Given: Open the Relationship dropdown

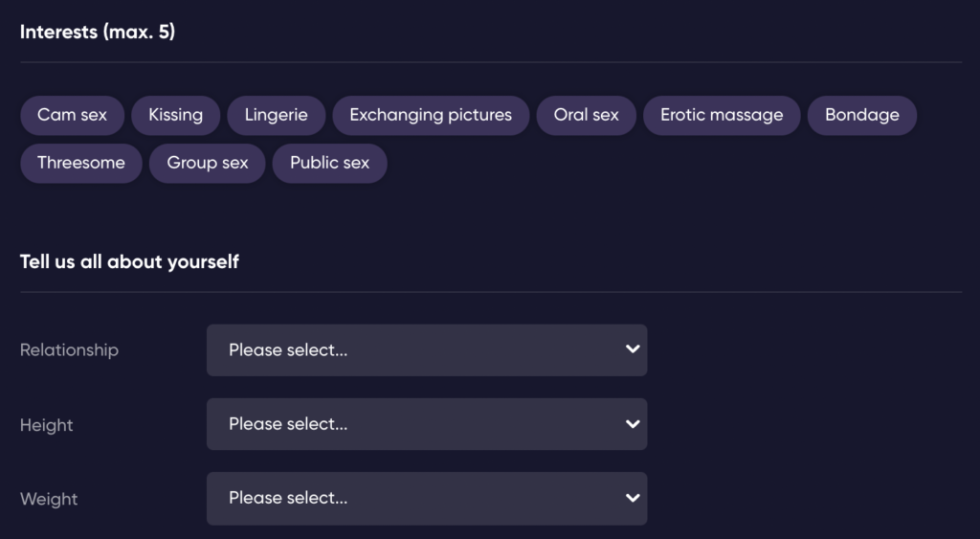Looking at the screenshot, I should tap(427, 350).
